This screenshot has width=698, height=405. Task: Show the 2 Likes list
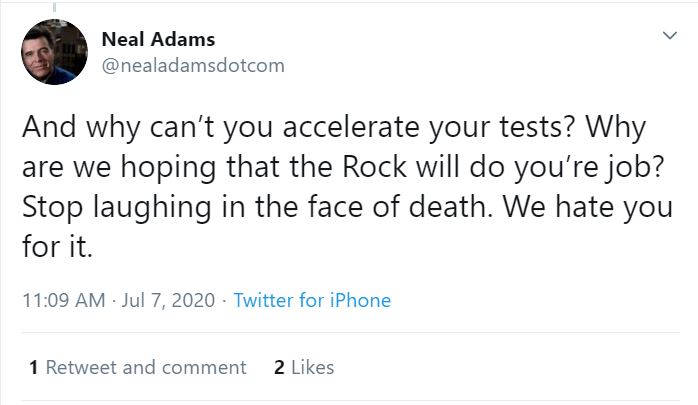pyautogui.click(x=304, y=367)
